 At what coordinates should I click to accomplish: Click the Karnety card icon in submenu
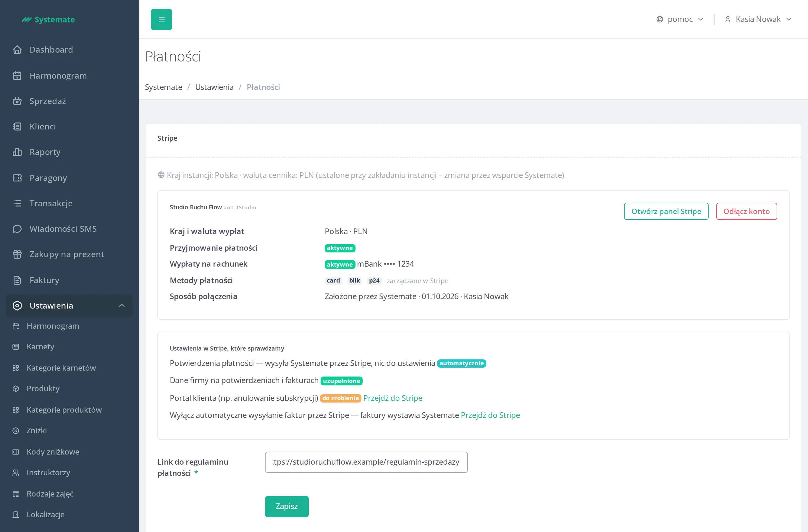(x=16, y=347)
